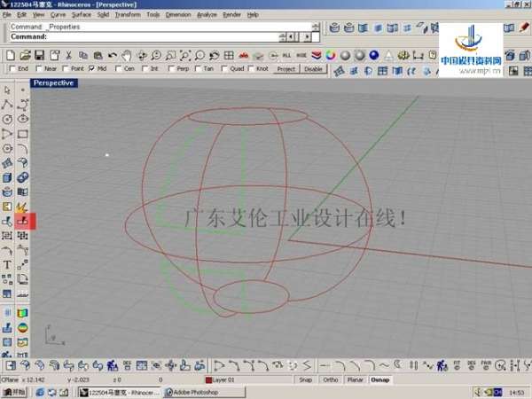Open the File menu

(x=7, y=14)
